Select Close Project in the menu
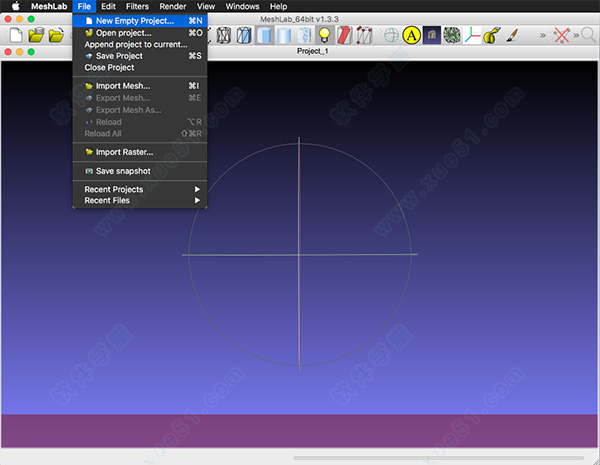The width and height of the screenshot is (600, 465). [140, 67]
